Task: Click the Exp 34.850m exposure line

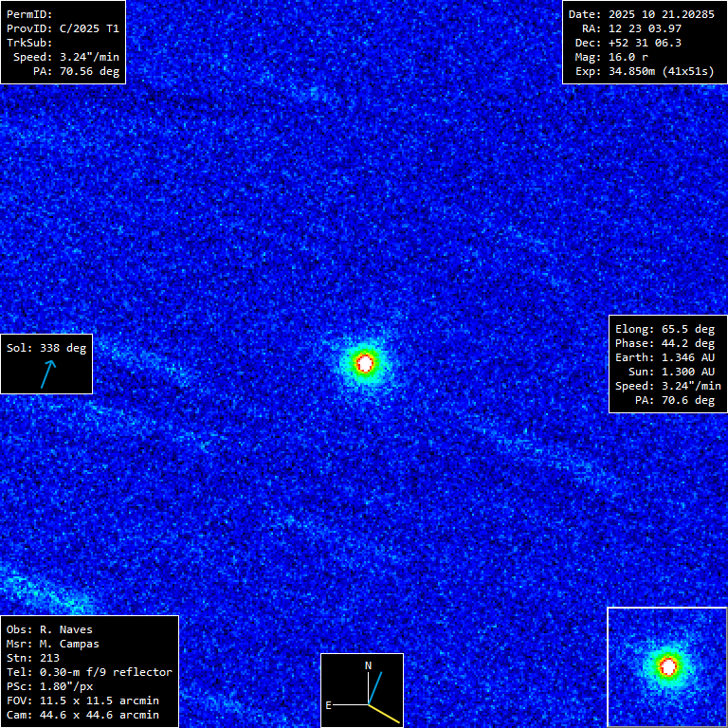Action: tap(644, 71)
